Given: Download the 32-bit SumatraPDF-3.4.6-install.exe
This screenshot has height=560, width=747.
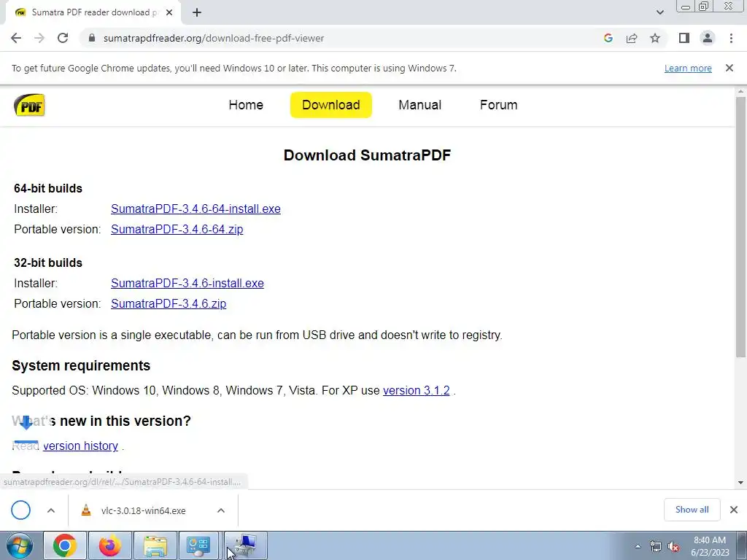Looking at the screenshot, I should (x=187, y=283).
